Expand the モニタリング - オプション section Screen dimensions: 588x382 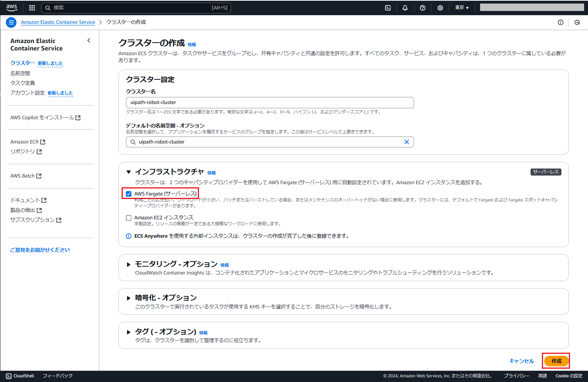coord(128,265)
